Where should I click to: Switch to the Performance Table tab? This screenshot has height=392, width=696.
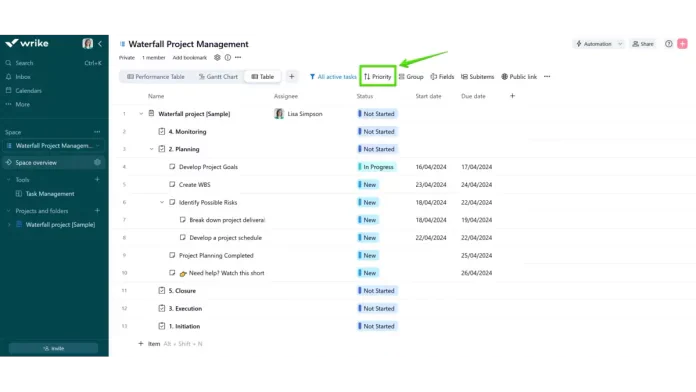156,77
